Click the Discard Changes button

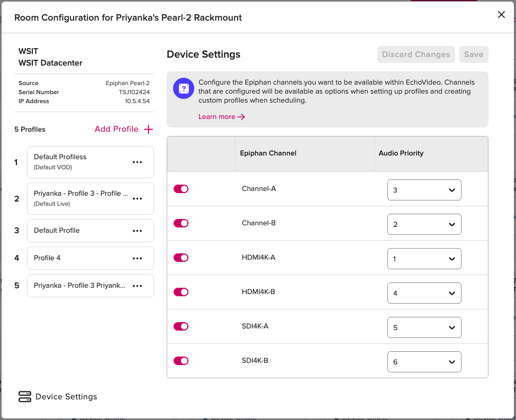click(416, 54)
